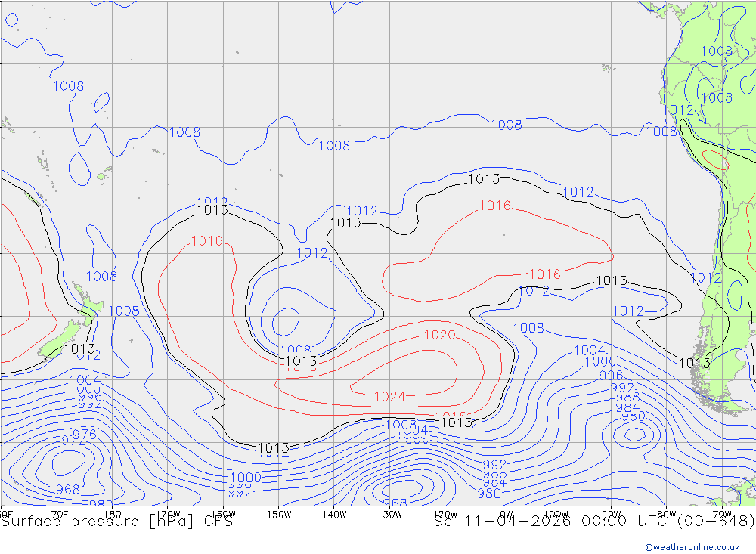Screen dimensions: 756x554
Task: Click the 70W longitude axis label
Action: coord(722,515)
